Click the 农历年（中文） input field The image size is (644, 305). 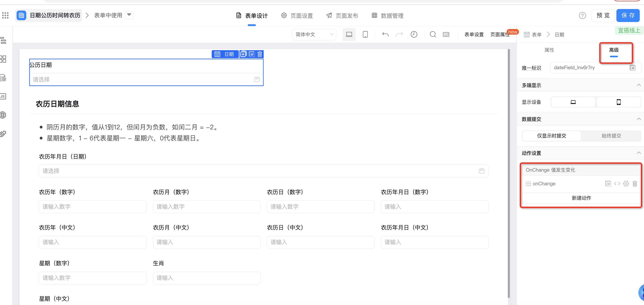tap(92, 242)
